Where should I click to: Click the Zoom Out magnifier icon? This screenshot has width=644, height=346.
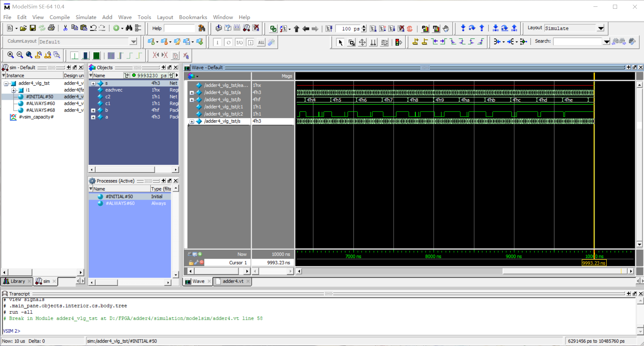[20, 55]
